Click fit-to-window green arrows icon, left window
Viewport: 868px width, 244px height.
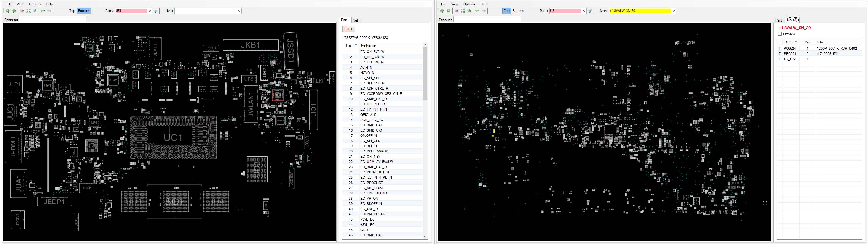click(x=29, y=11)
